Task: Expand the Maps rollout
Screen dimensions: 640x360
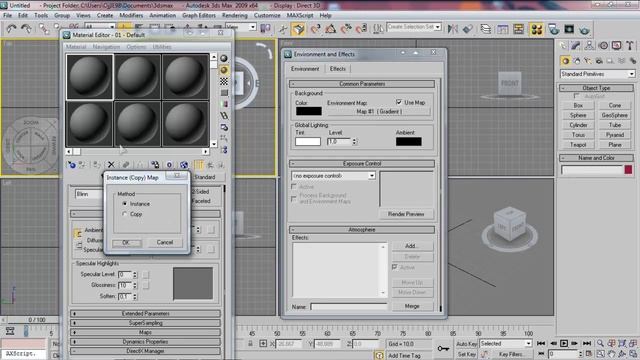Action: coord(145,332)
